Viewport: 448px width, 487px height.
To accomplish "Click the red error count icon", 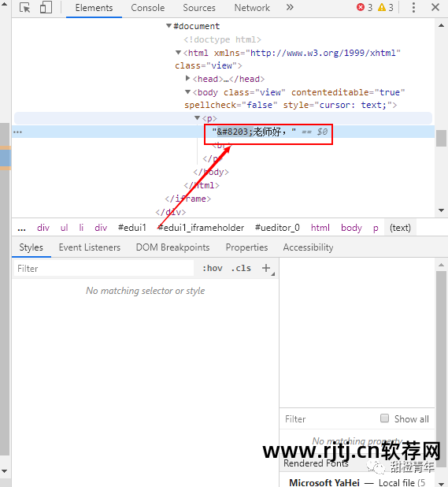I will tap(361, 7).
